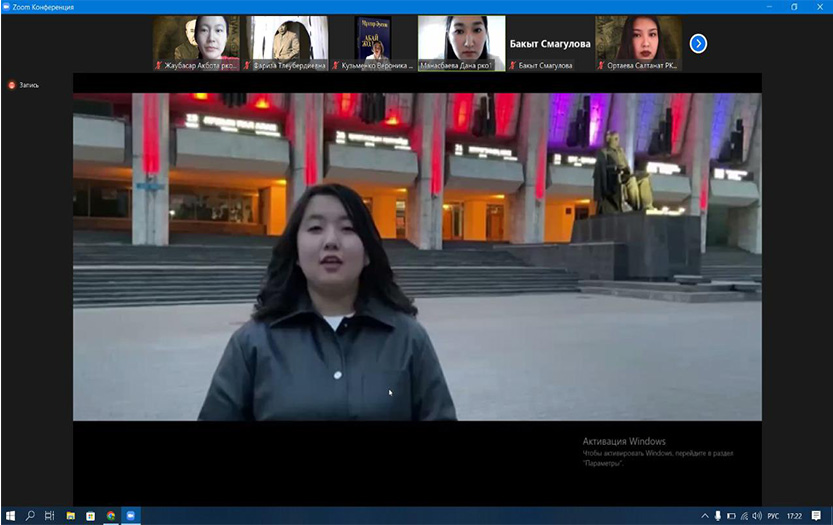
Task: Switch input language via РУС indicator
Action: tap(773, 516)
